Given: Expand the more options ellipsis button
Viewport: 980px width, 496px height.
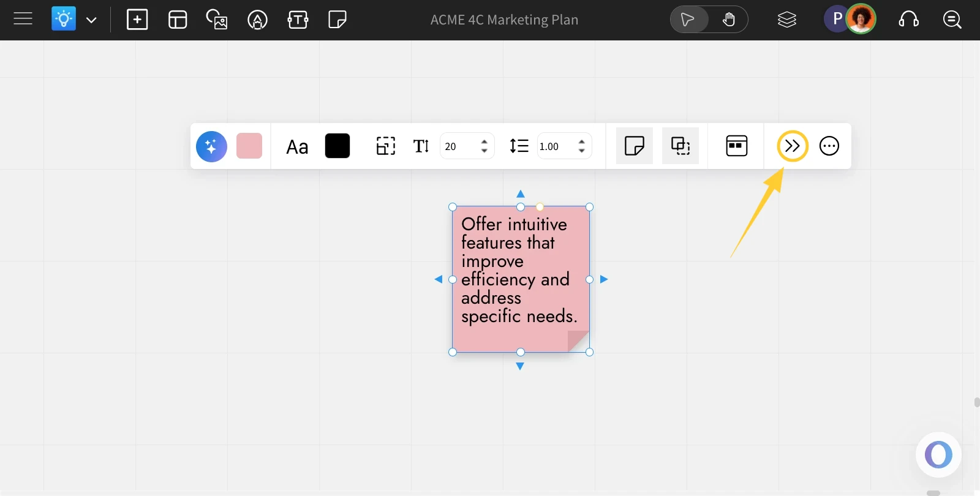Looking at the screenshot, I should [x=829, y=146].
